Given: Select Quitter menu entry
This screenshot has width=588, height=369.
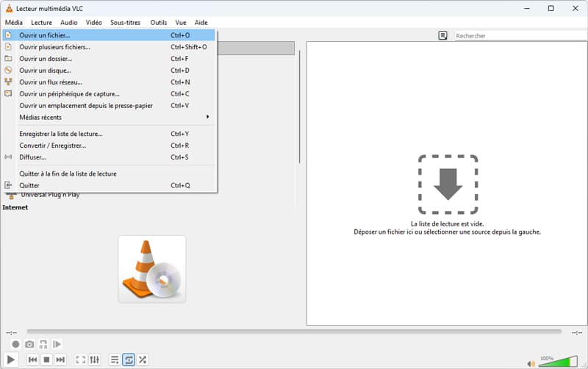Looking at the screenshot, I should click(x=109, y=185).
